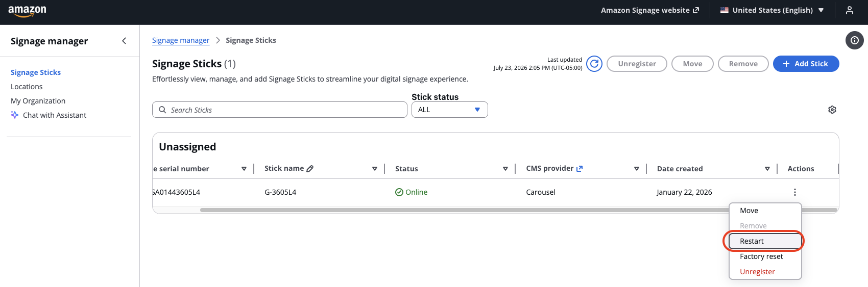Open the info panel icon
868x287 pixels.
[854, 40]
